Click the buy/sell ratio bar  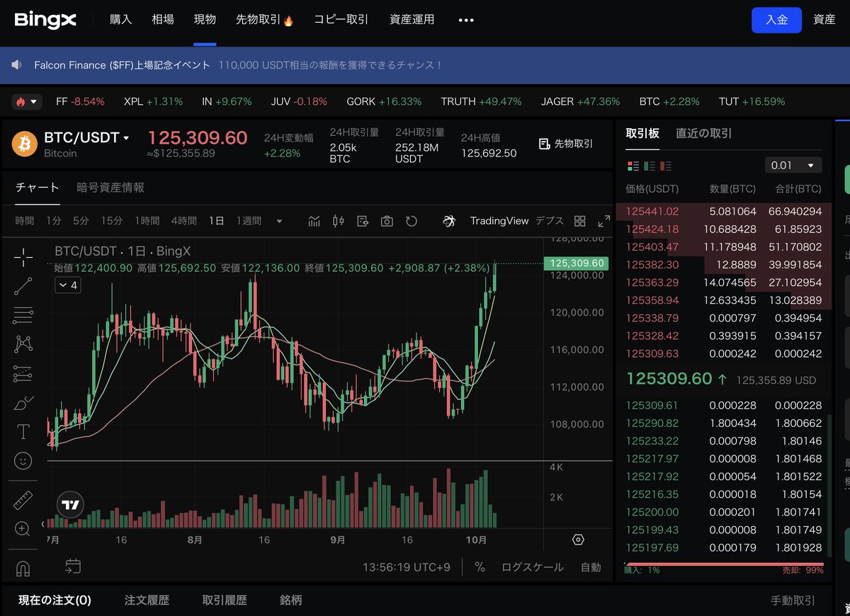pyautogui.click(x=724, y=564)
